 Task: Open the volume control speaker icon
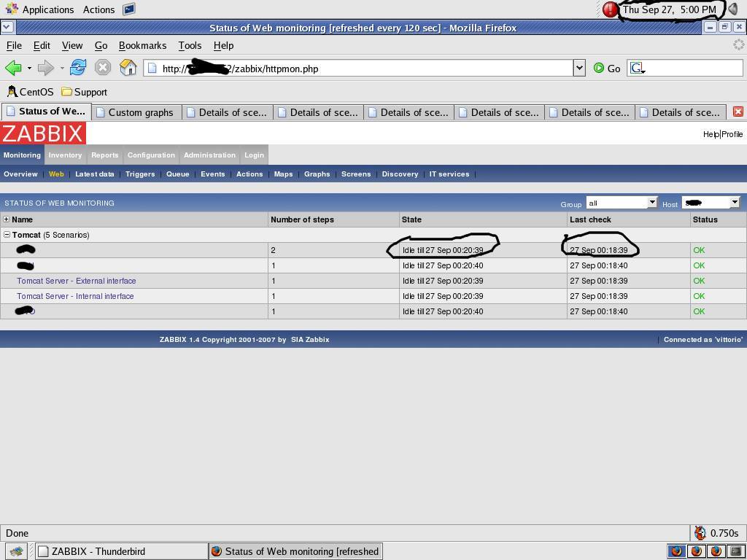click(734, 9)
